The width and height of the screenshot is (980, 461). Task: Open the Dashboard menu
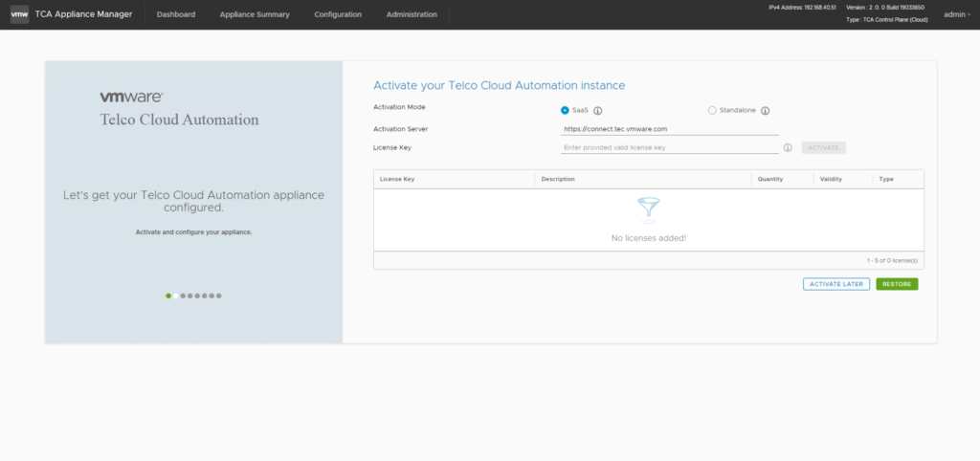coord(176,14)
